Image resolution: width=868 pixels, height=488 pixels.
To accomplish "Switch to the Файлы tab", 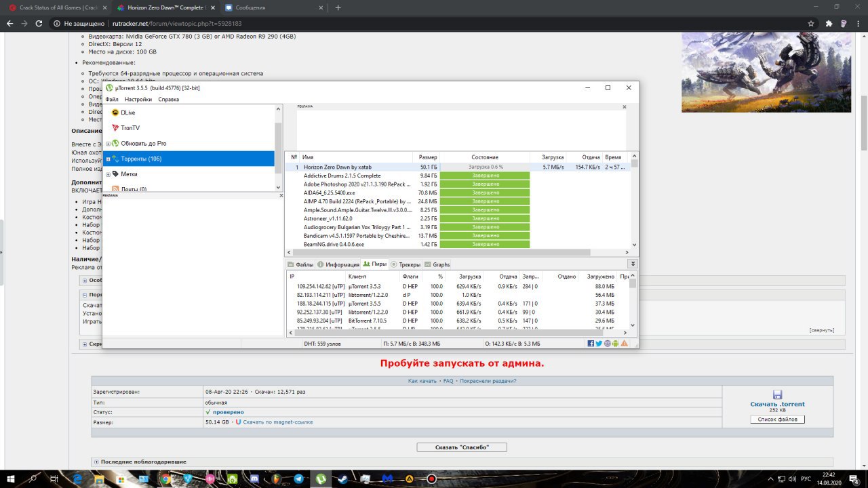I will tap(300, 264).
